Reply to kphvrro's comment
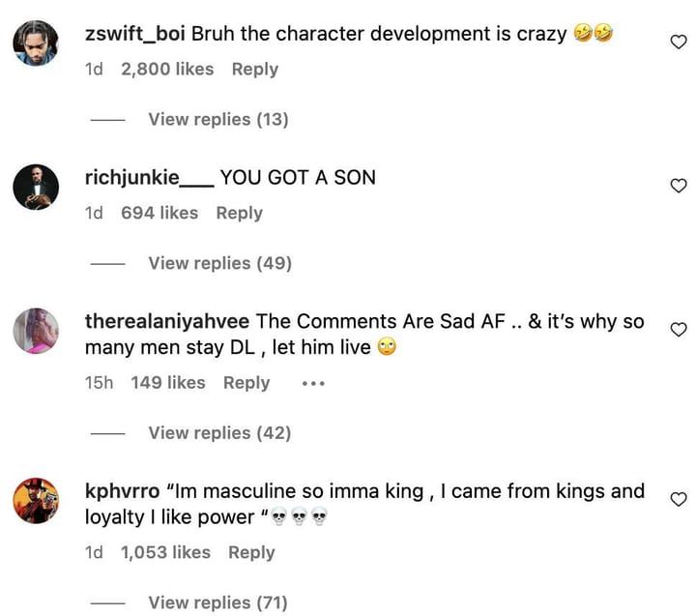Image resolution: width=696 pixels, height=616 pixels. tap(251, 552)
